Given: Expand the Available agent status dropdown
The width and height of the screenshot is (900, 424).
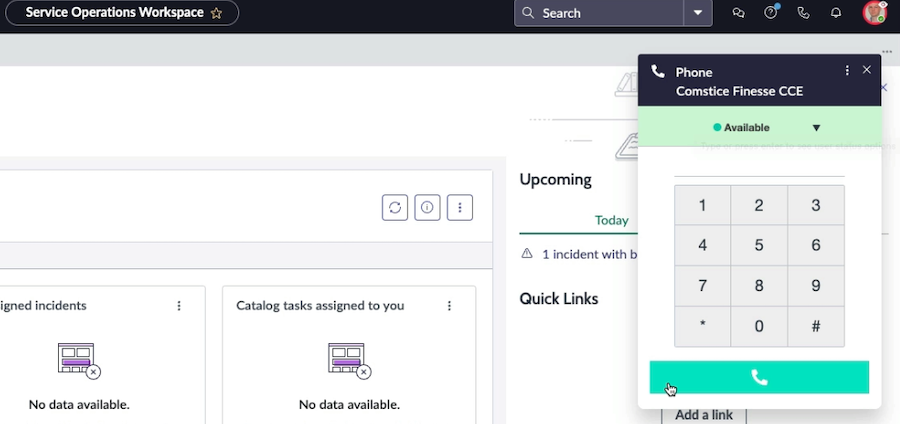Looking at the screenshot, I should tap(816, 128).
